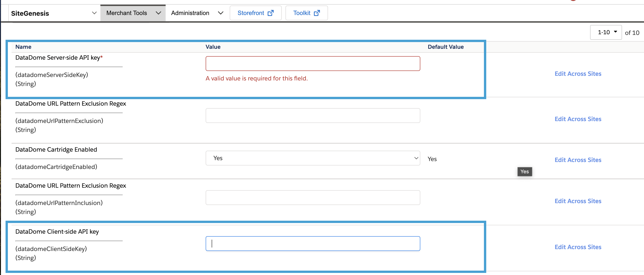Open the DataDome Cartridge Enabled Yes dropdown

[313, 158]
